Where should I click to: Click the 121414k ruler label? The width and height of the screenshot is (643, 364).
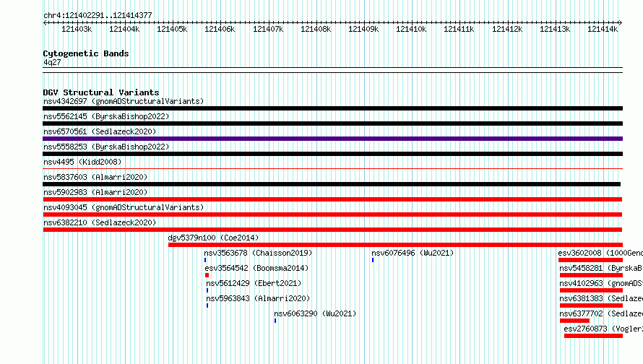(x=603, y=29)
